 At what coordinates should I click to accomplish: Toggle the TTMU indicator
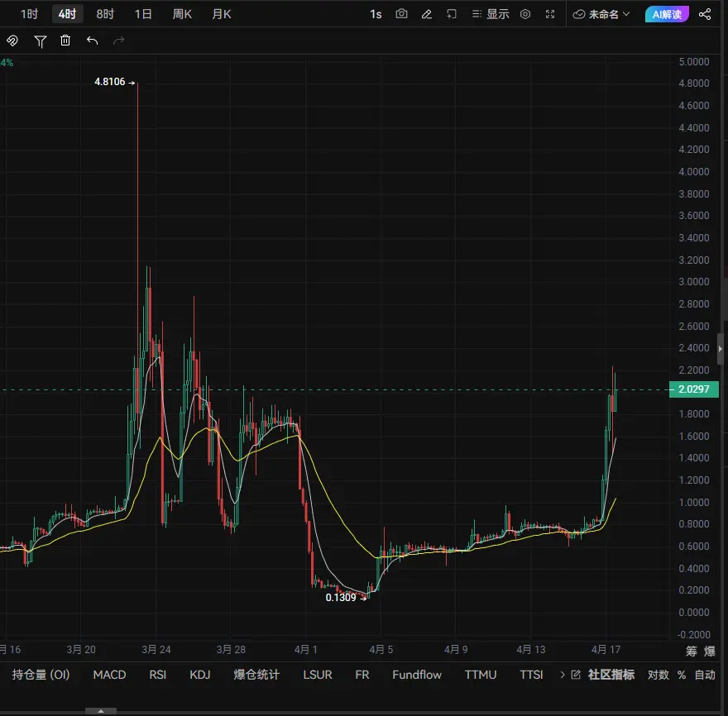click(x=481, y=674)
